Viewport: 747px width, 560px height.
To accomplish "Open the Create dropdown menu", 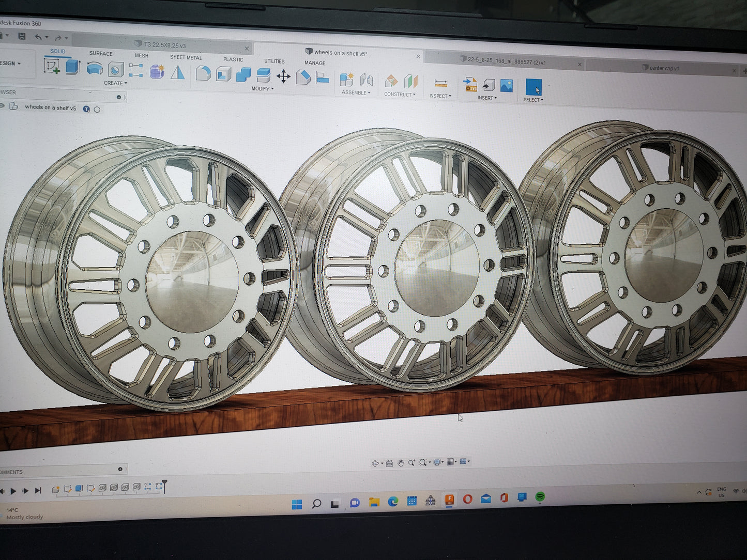I will pos(115,83).
